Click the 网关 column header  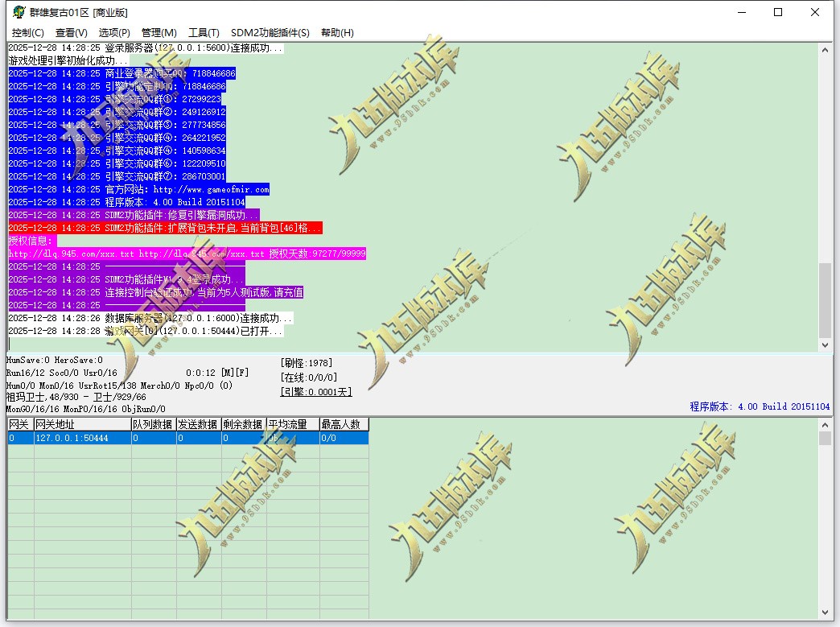tap(20, 424)
